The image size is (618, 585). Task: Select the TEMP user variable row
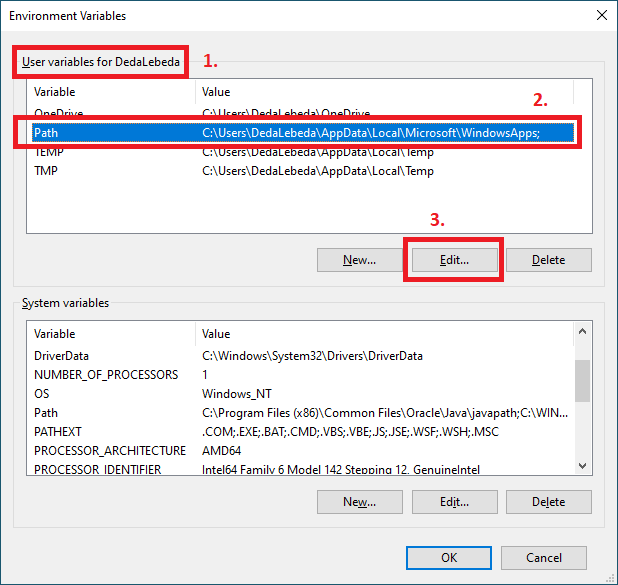coord(47,153)
